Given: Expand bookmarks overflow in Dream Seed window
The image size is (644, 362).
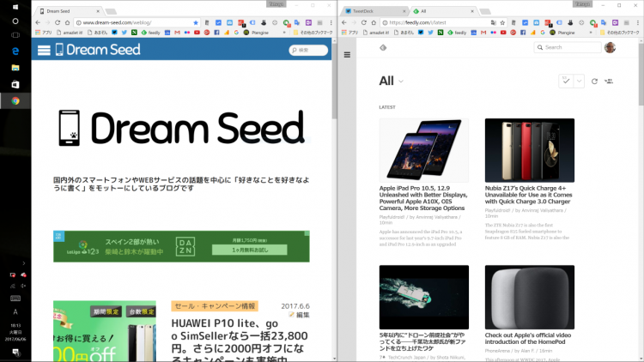Looking at the screenshot, I should 284,33.
